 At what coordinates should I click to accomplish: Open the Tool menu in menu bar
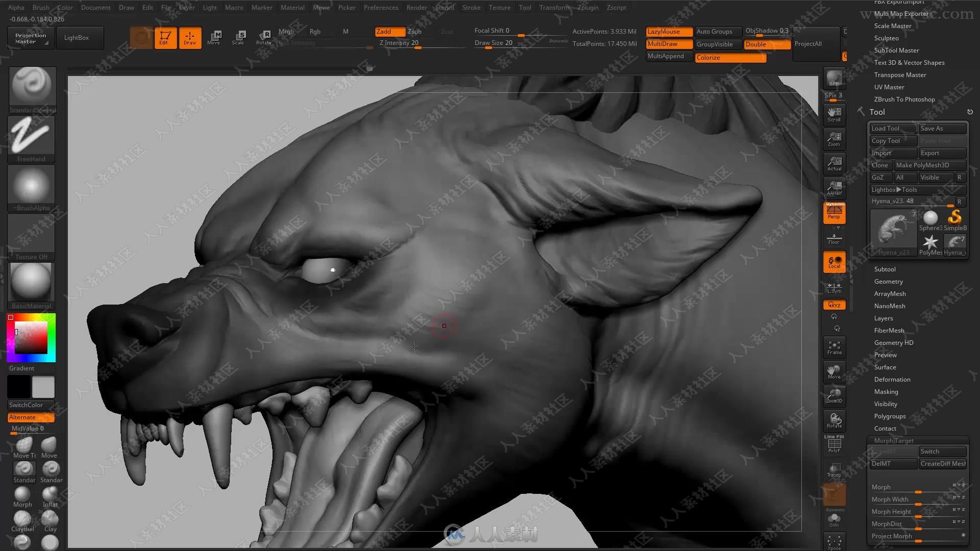click(525, 8)
